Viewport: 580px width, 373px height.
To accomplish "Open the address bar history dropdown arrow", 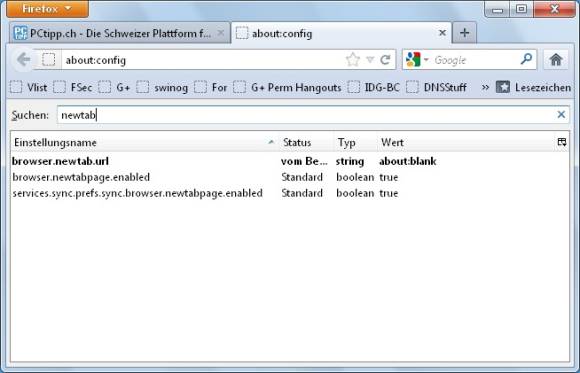I will coord(370,60).
